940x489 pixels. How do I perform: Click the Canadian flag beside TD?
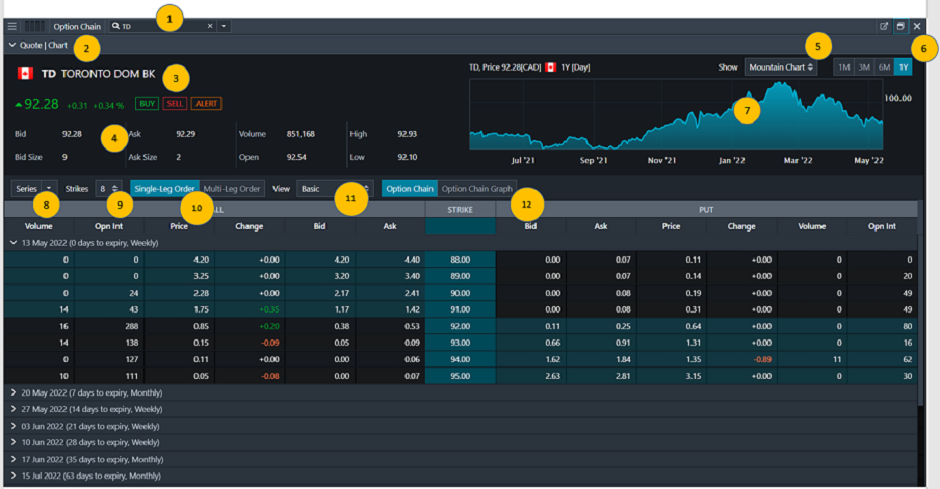click(x=24, y=74)
